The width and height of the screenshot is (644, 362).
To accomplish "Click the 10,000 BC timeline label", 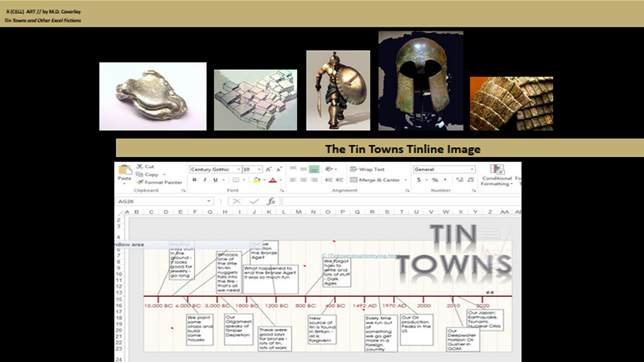I will [x=158, y=306].
